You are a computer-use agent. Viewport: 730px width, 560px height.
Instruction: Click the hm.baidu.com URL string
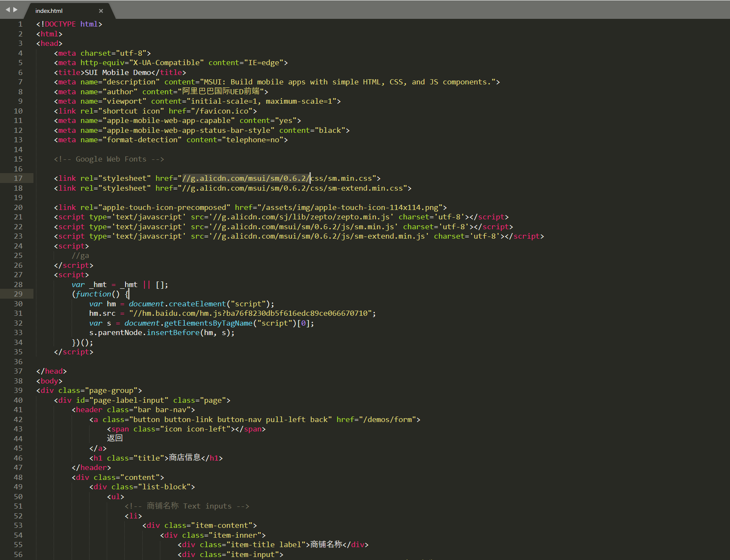point(250,313)
